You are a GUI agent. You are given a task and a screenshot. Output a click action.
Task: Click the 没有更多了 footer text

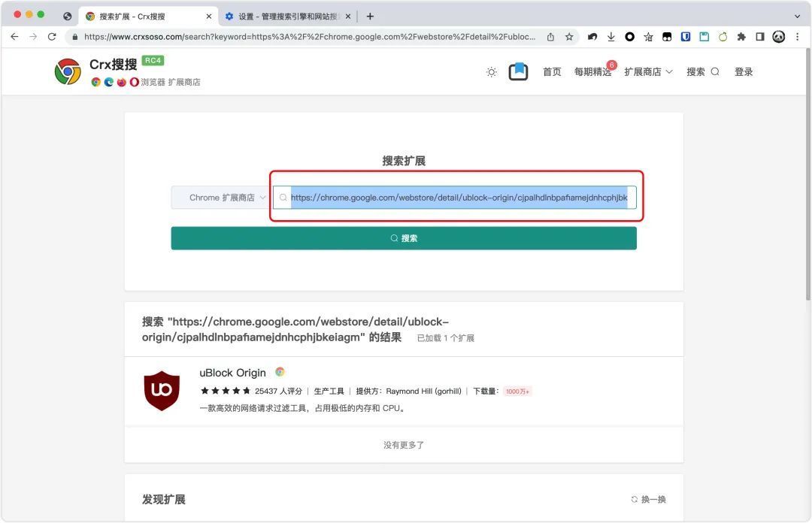pyautogui.click(x=404, y=445)
